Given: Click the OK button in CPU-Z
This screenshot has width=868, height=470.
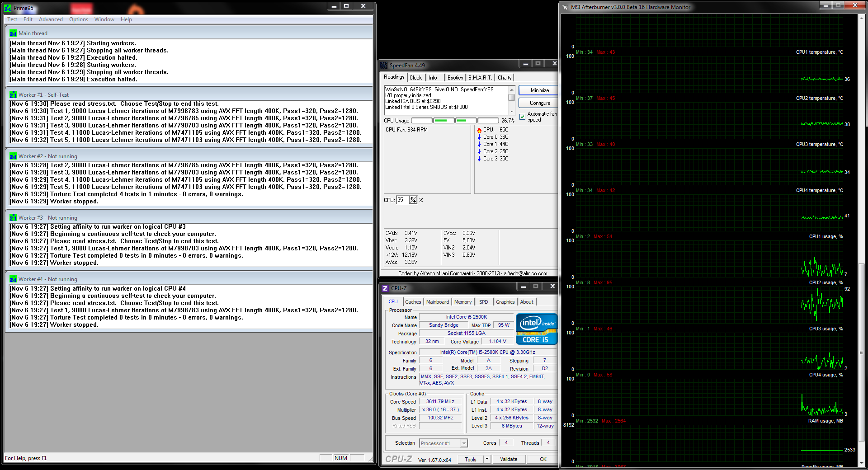Looking at the screenshot, I should click(x=543, y=459).
